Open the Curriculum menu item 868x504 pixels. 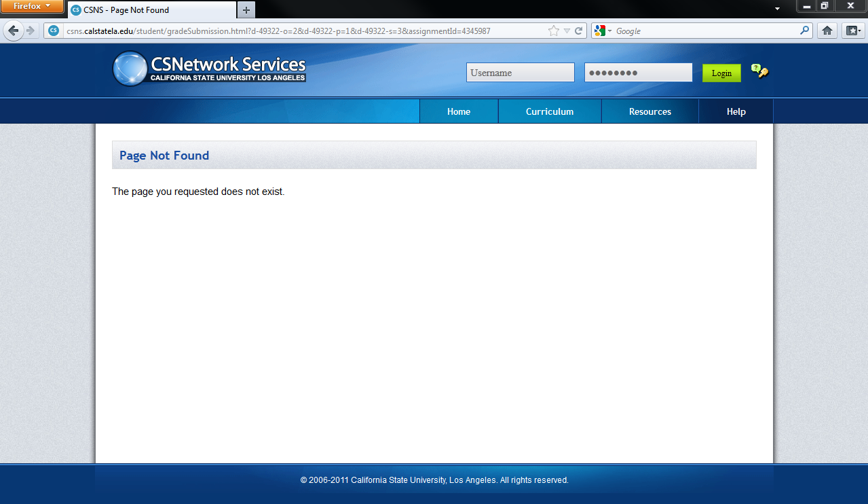550,111
